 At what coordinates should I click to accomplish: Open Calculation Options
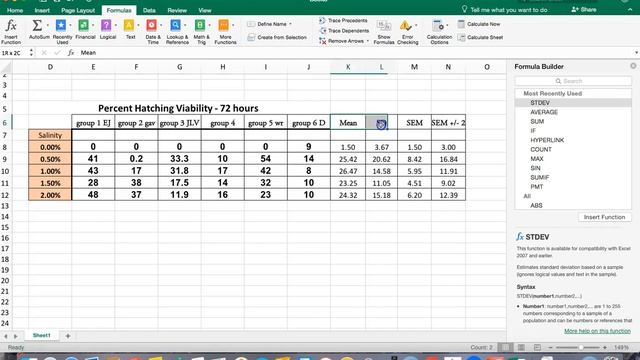click(x=439, y=32)
